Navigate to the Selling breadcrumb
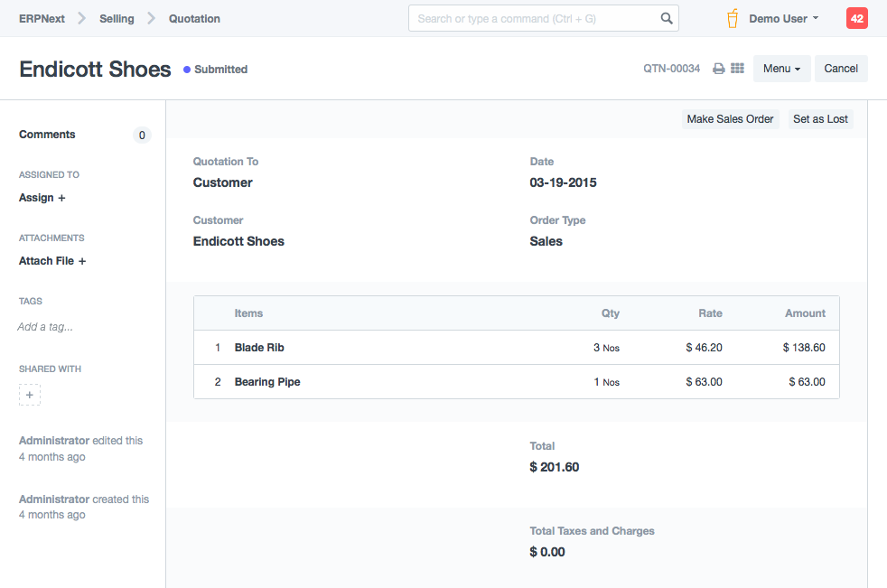Viewport: 887px width, 588px height. click(117, 18)
